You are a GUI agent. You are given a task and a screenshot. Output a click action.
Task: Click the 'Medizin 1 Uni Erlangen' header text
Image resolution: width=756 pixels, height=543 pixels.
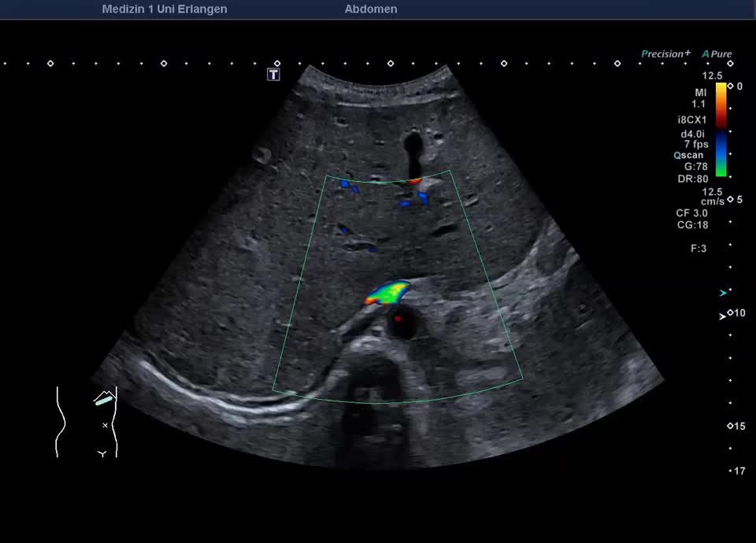click(165, 9)
